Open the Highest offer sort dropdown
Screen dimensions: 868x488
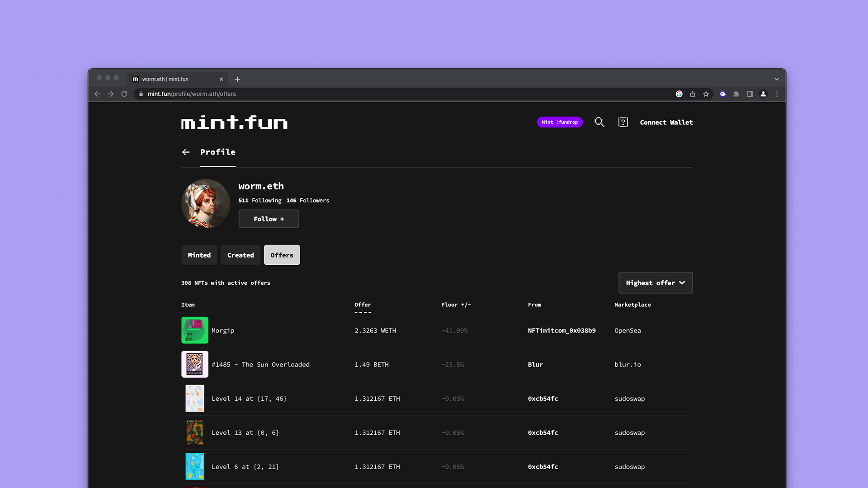point(655,282)
